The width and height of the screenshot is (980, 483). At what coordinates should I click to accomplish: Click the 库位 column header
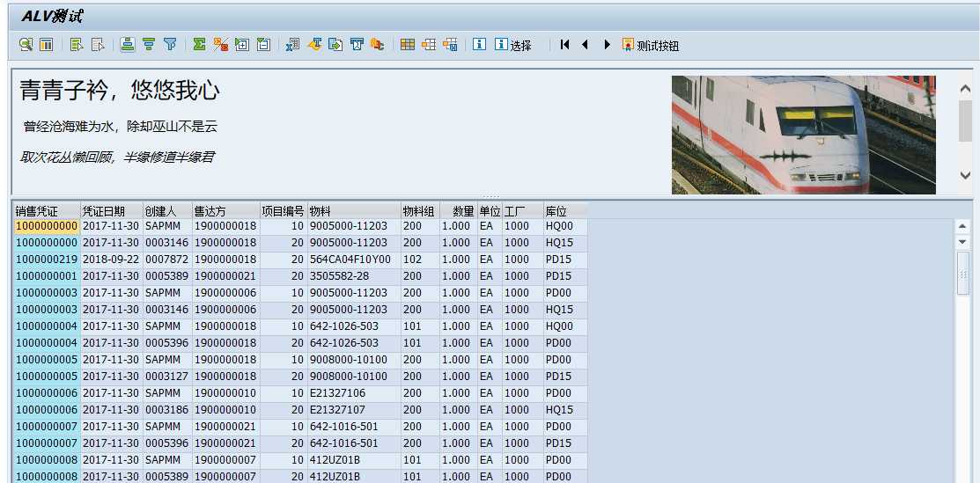tap(565, 211)
